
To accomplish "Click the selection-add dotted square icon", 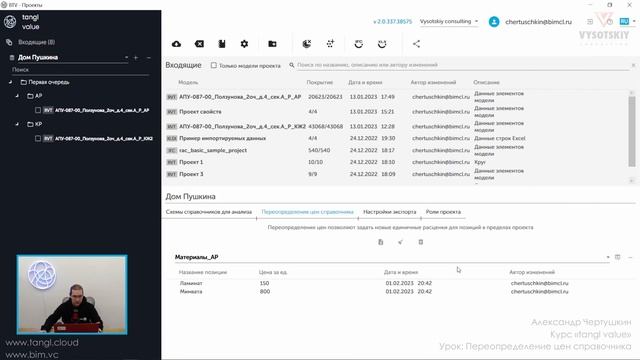I will click(330, 44).
